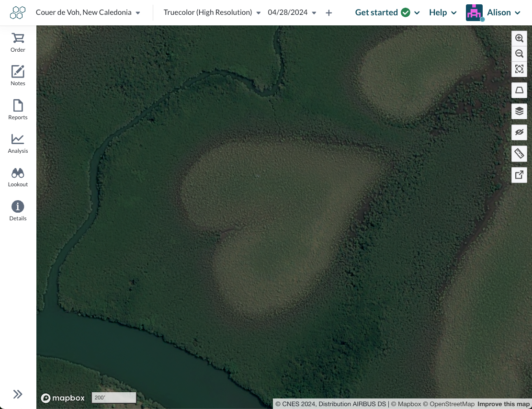Open the share/export external link tool
Image resolution: width=532 pixels, height=409 pixels.
(519, 175)
